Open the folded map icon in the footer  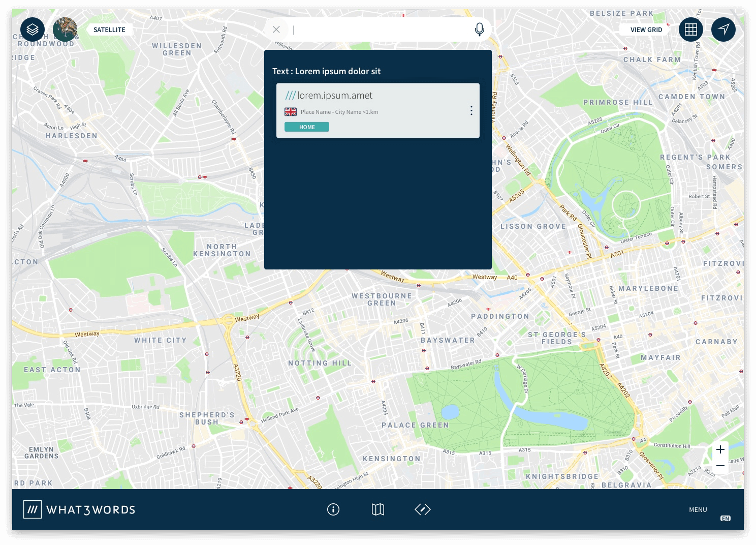378,509
